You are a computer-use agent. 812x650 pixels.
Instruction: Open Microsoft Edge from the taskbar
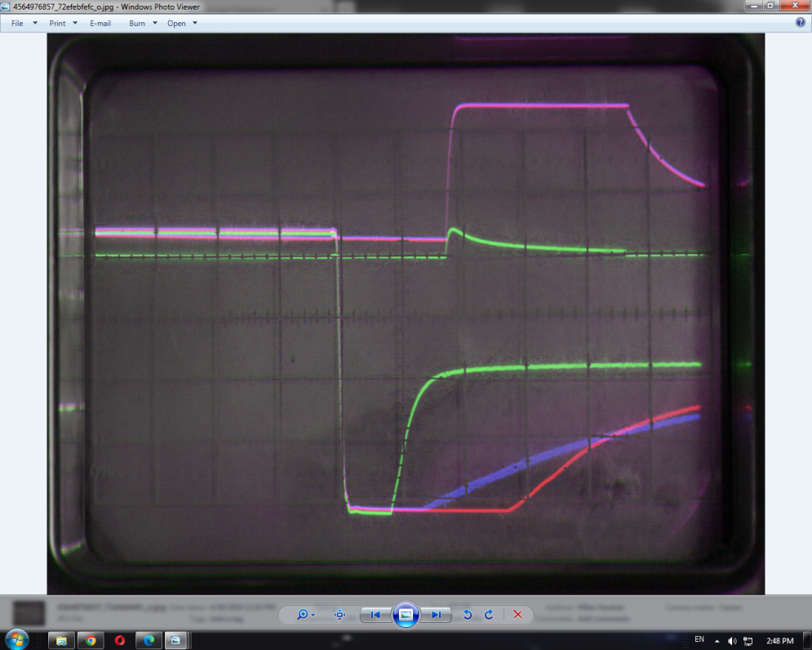tap(149, 640)
